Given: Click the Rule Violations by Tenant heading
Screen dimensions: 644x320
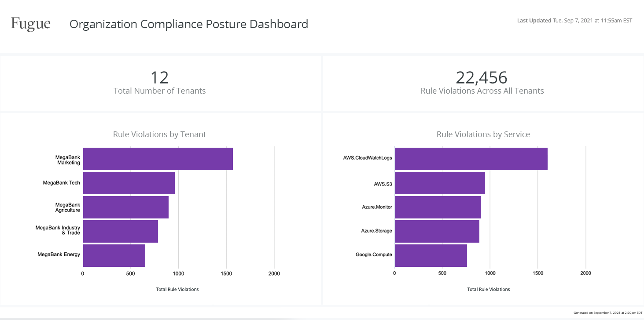Looking at the screenshot, I should tap(159, 134).
